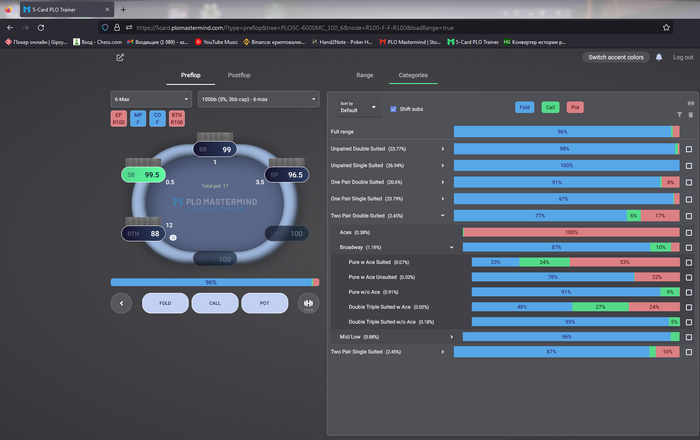Image resolution: width=700 pixels, height=440 pixels.
Task: Check the One Pair Single Suited row checkbox
Action: point(689,199)
